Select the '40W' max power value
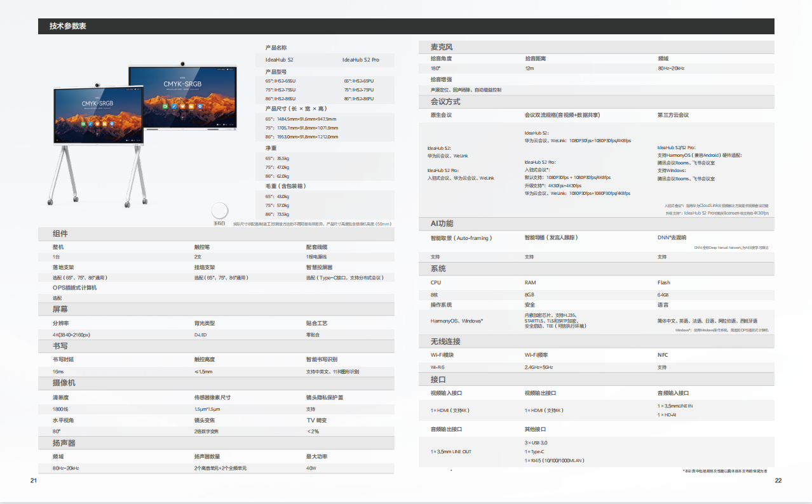The image size is (812, 504). [x=311, y=468]
